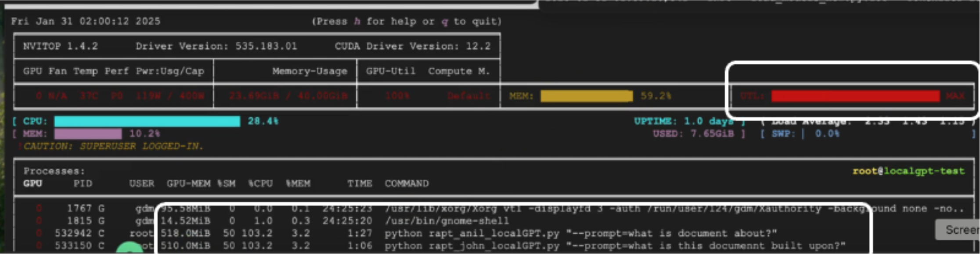Image resolution: width=980 pixels, height=254 pixels.
Task: Click the '%MEM' process column header
Action: click(298, 183)
